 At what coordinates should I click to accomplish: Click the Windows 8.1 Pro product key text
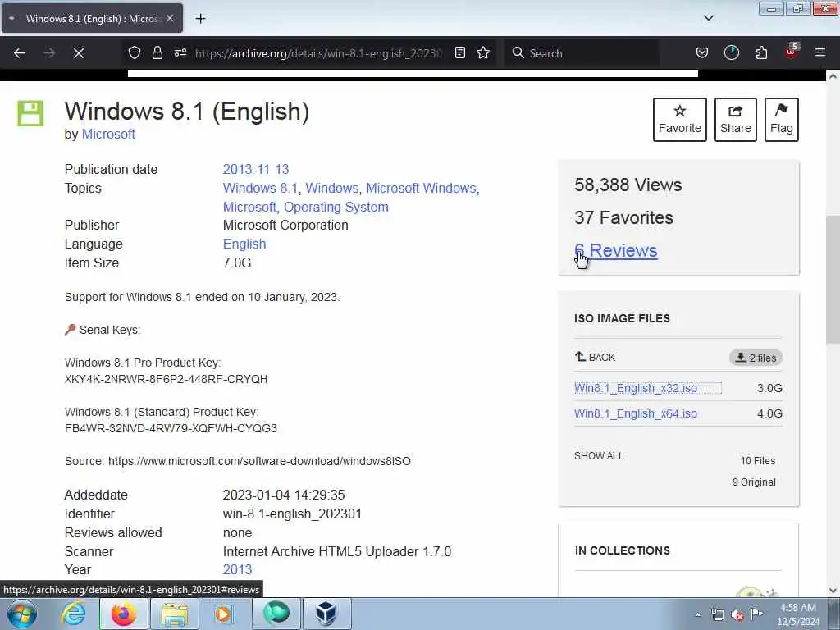coord(166,379)
